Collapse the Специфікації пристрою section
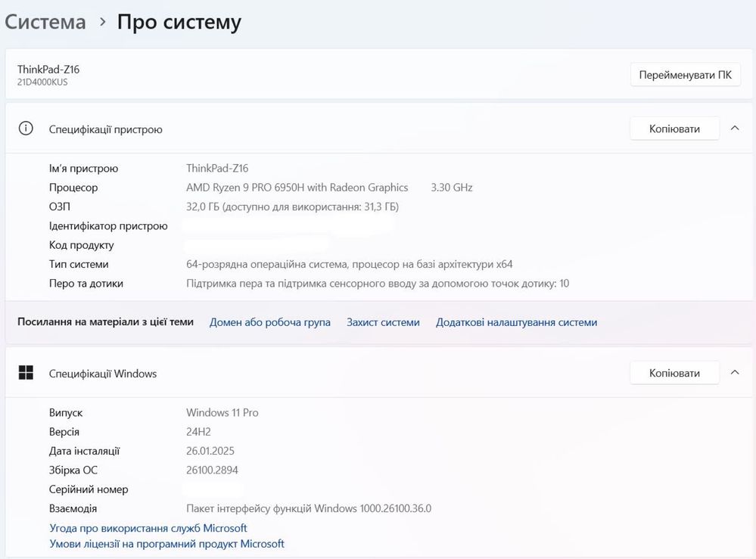Screen dimensions: 756x559 tap(735, 128)
